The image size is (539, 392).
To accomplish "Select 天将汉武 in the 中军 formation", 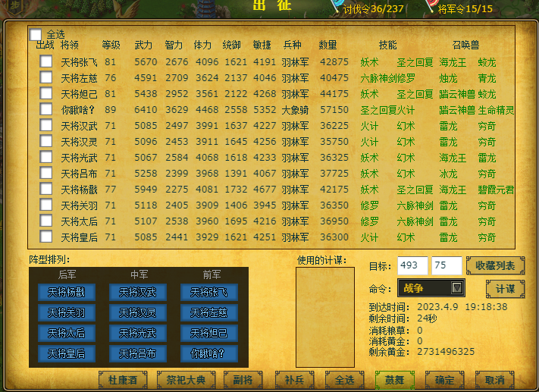I will (x=138, y=292).
